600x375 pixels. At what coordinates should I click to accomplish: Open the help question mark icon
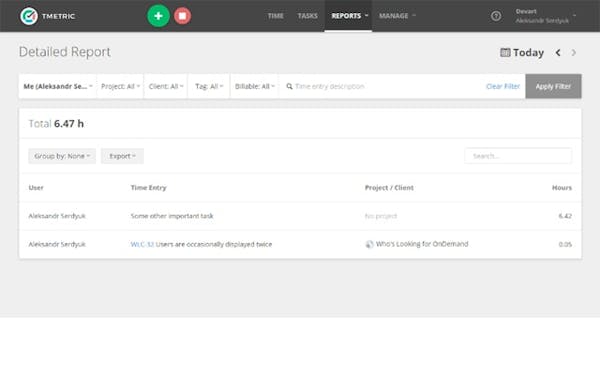(496, 16)
